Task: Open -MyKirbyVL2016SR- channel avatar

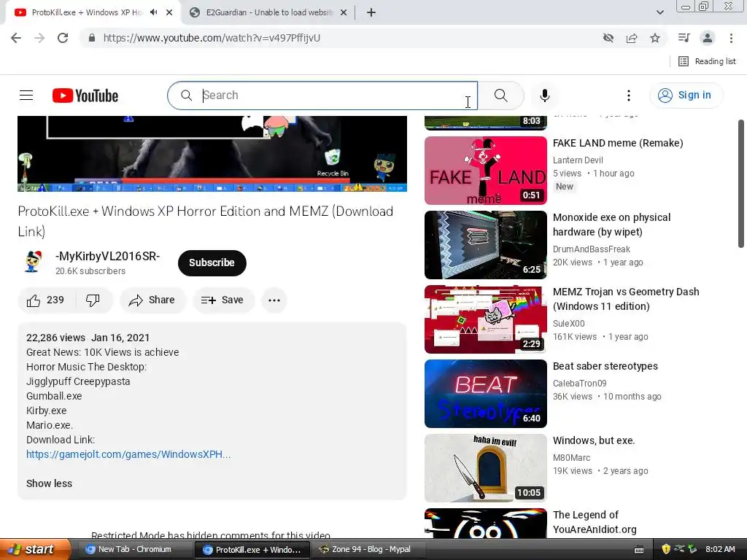Action: click(33, 262)
